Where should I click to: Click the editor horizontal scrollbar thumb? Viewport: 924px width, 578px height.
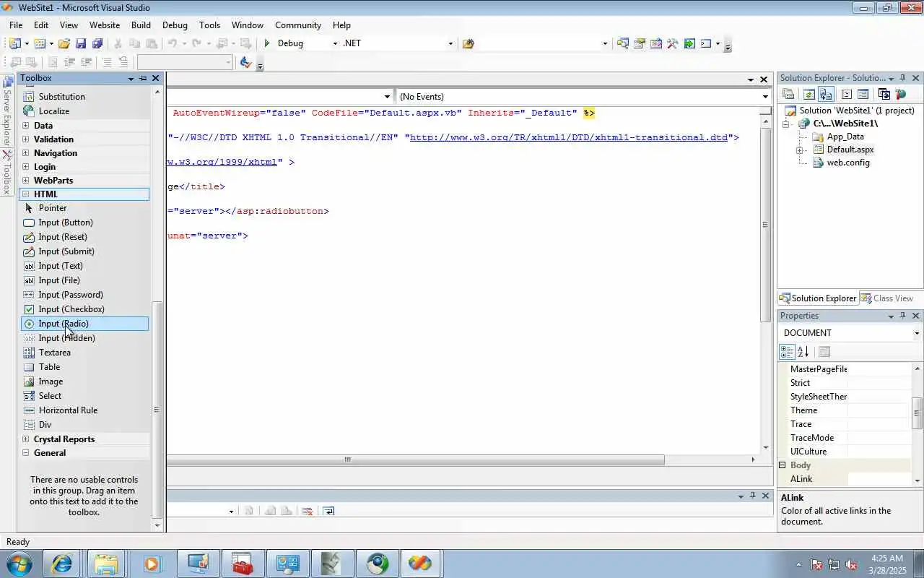coord(416,460)
